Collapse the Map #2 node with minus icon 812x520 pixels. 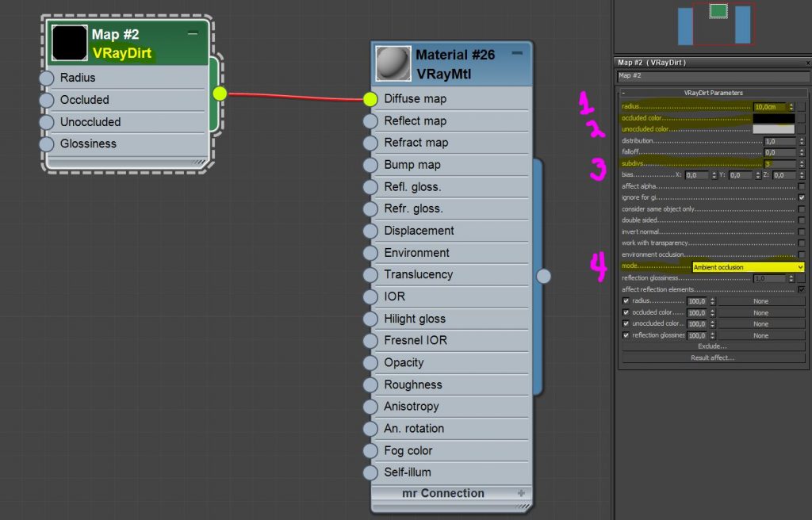tap(193, 33)
